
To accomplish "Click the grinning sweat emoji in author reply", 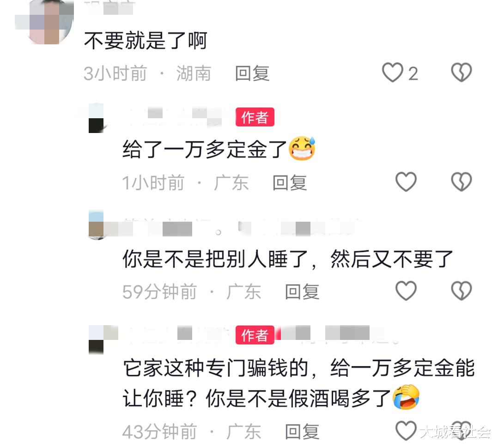I will click(x=302, y=148).
